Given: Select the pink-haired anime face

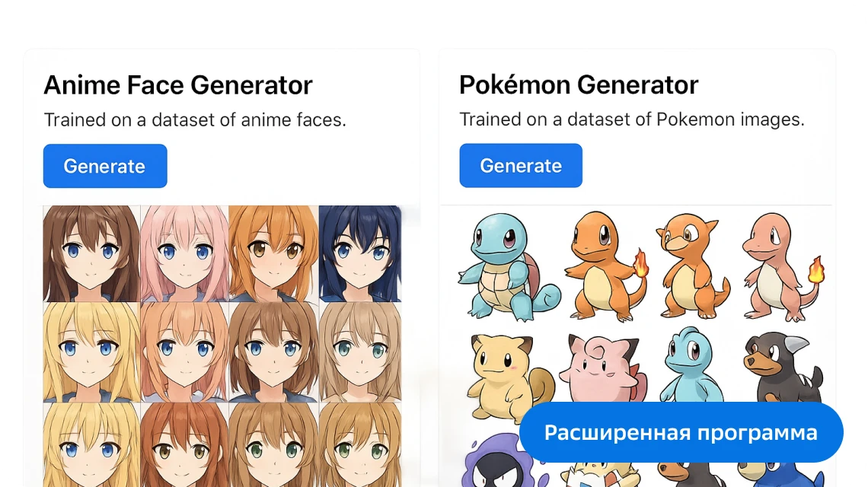Looking at the screenshot, I should [184, 253].
